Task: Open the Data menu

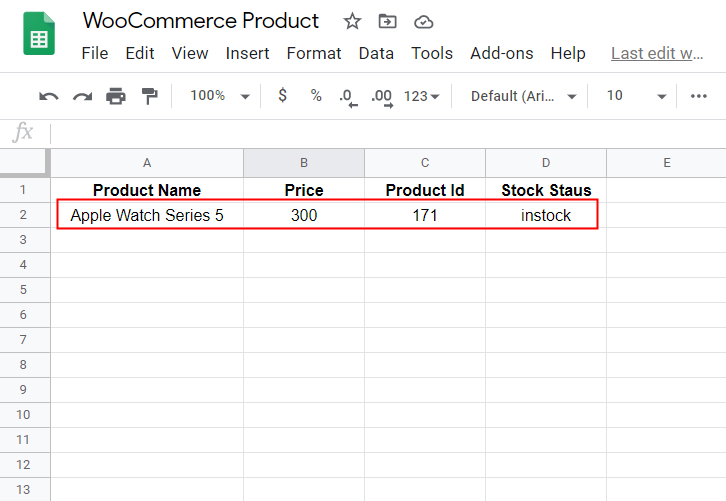Action: (x=376, y=53)
